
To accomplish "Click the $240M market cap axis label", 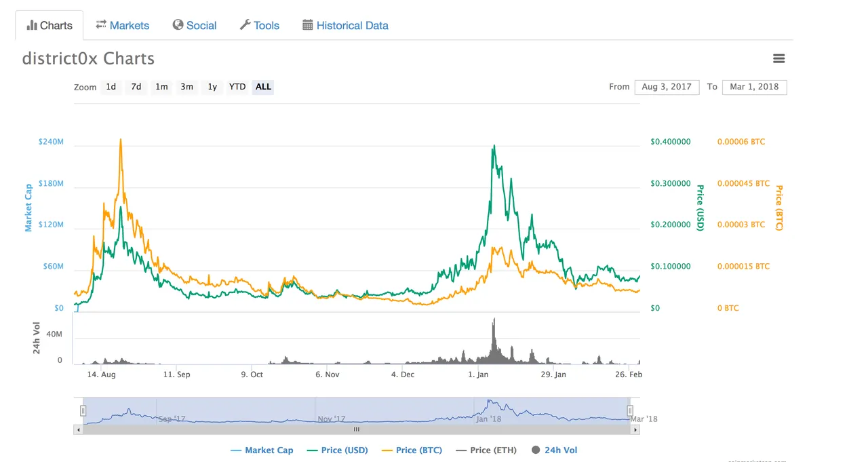I will (51, 142).
